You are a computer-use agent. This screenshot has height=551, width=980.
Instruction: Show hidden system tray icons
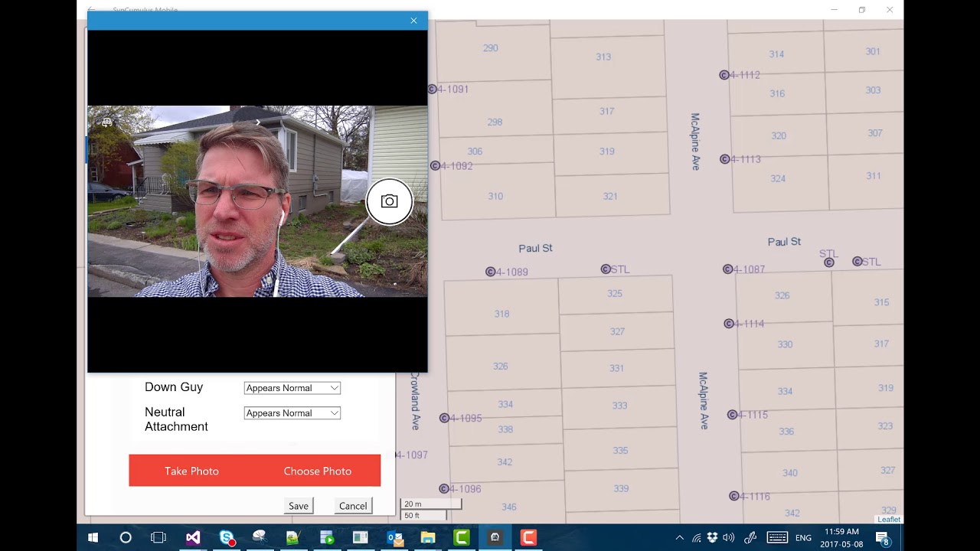(x=679, y=538)
